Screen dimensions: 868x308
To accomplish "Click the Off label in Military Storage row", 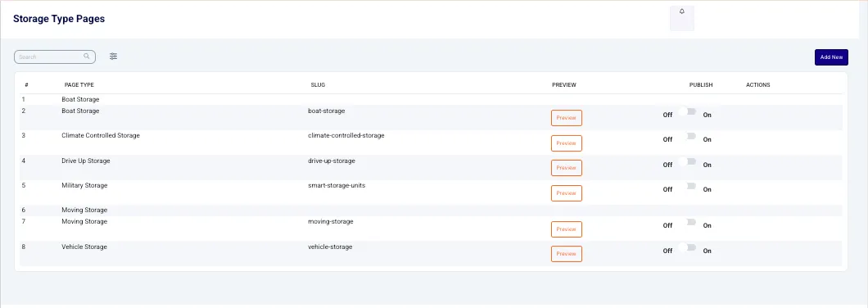I will tap(667, 189).
